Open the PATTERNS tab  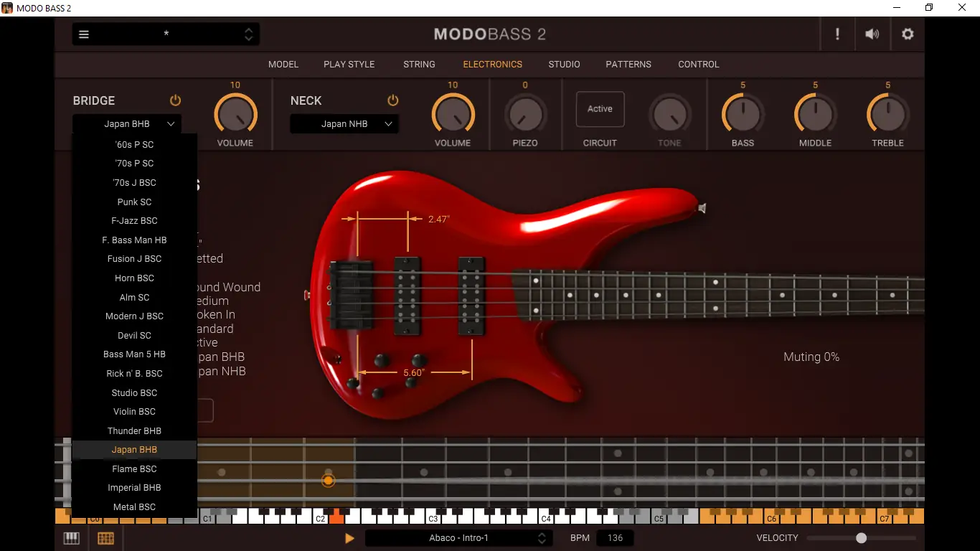pyautogui.click(x=628, y=65)
